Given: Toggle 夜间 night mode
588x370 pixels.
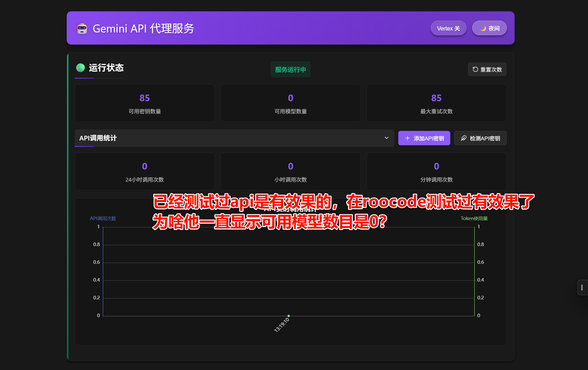Looking at the screenshot, I should [489, 28].
